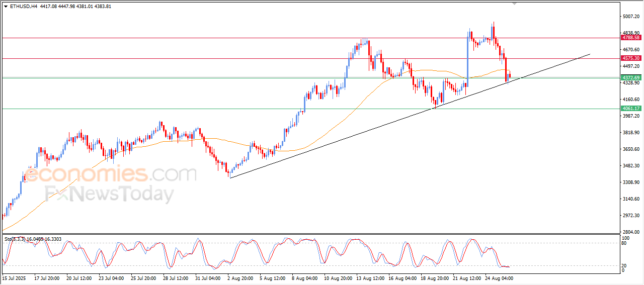Select the close price value 4383.81
This screenshot has width=644, height=285.
103,7
